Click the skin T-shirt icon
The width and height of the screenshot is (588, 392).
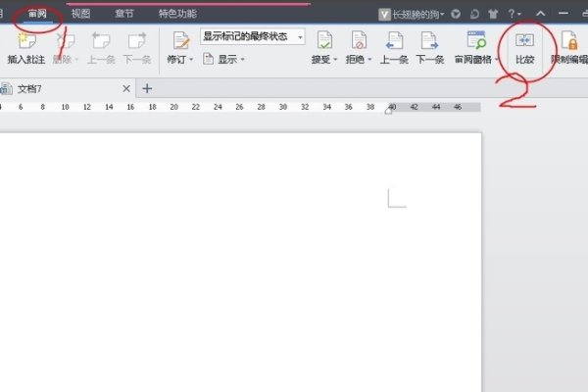493,15
